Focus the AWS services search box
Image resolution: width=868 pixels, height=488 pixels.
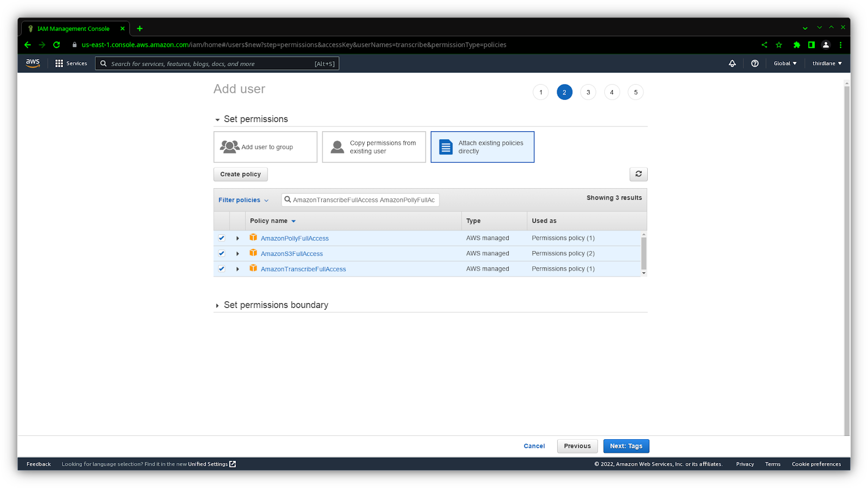tap(217, 63)
